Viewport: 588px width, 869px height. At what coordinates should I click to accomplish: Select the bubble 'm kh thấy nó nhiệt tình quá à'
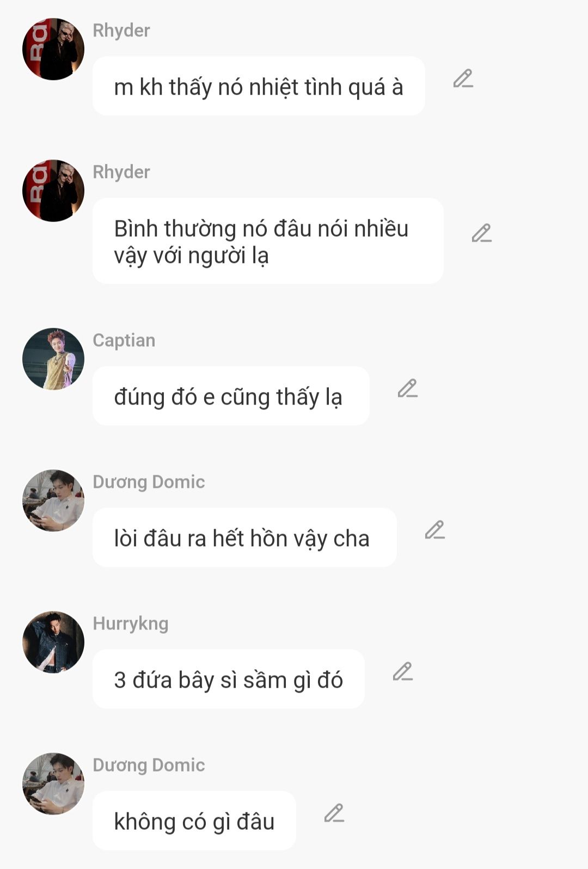(259, 86)
